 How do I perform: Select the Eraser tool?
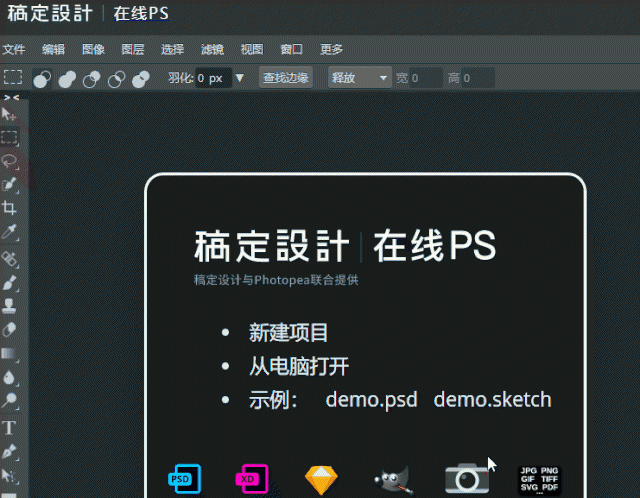point(9,329)
